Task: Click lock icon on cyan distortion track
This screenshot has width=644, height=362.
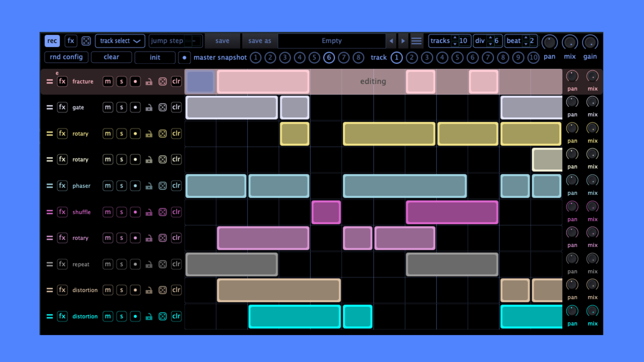Action: 149,316
